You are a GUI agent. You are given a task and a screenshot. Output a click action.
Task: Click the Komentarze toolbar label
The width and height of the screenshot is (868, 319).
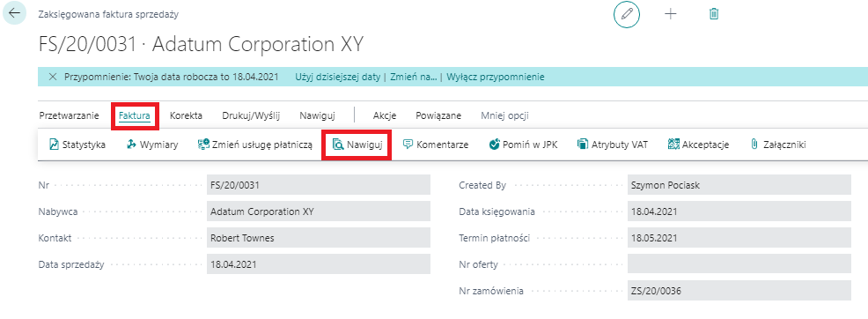click(442, 145)
